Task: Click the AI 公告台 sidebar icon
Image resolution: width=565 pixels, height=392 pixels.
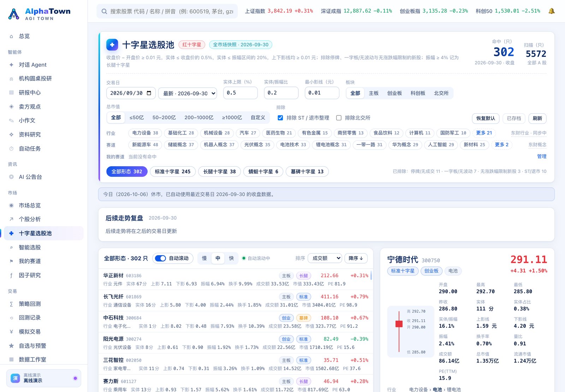Action: (x=11, y=177)
